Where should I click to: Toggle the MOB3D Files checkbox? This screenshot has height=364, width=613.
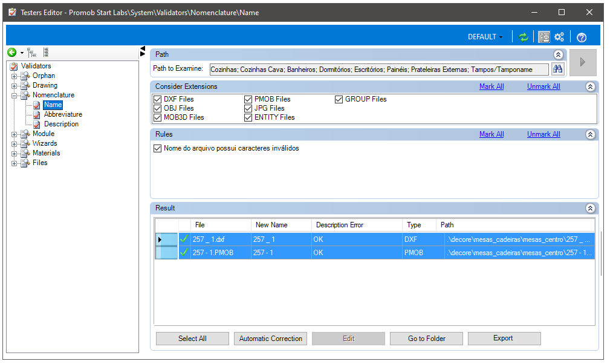coord(158,117)
